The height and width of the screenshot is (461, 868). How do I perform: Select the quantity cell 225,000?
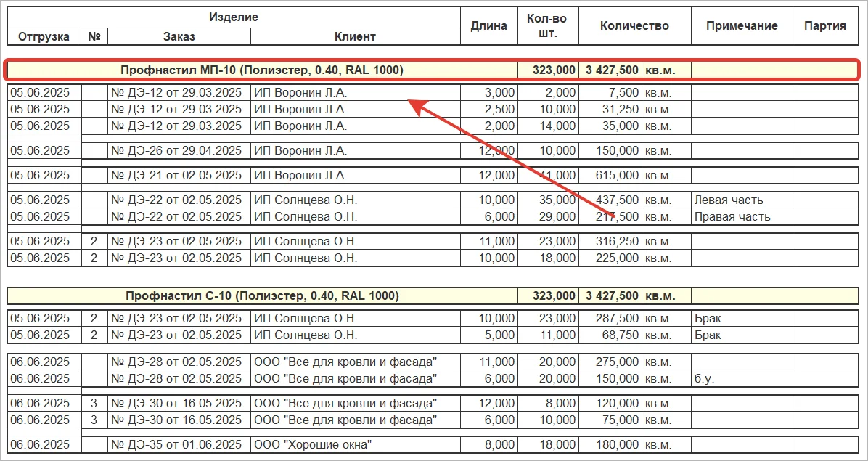[x=610, y=258]
